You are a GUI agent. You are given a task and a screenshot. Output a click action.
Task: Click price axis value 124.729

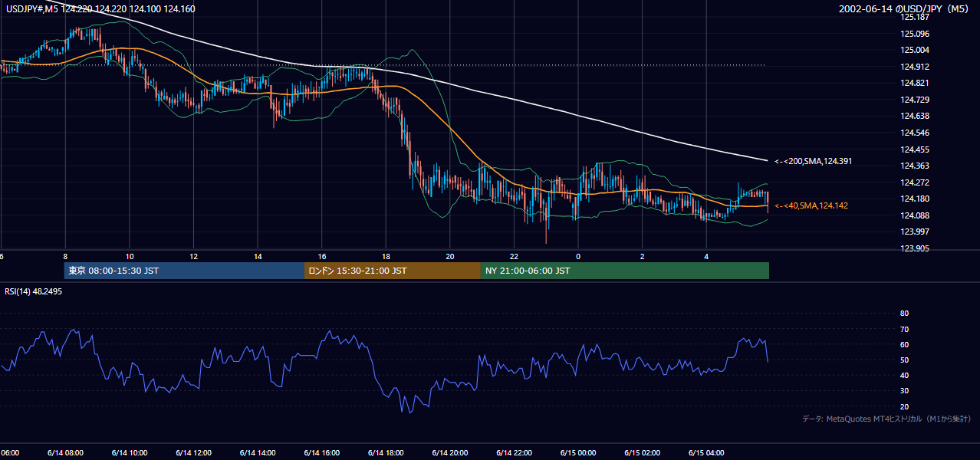click(915, 100)
